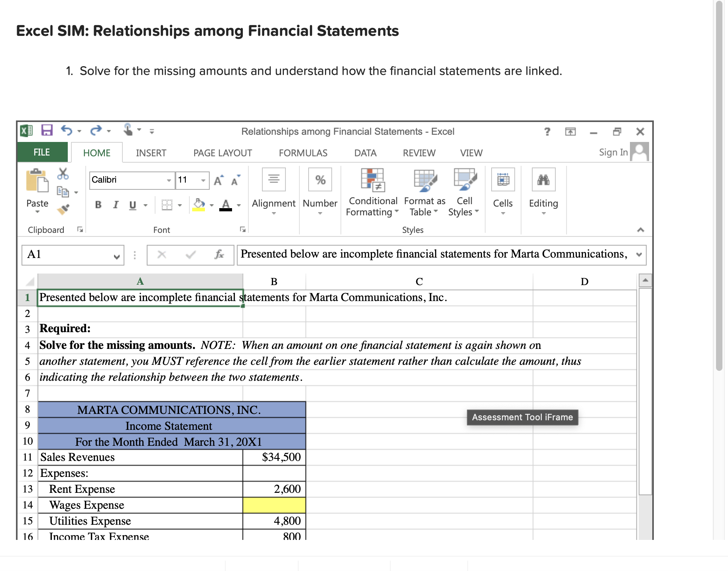This screenshot has width=728, height=571.
Task: Open the font size dropdown
Action: pyautogui.click(x=203, y=180)
